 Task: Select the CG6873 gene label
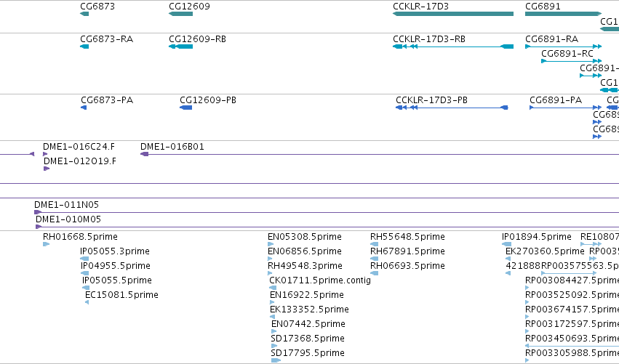97,7
